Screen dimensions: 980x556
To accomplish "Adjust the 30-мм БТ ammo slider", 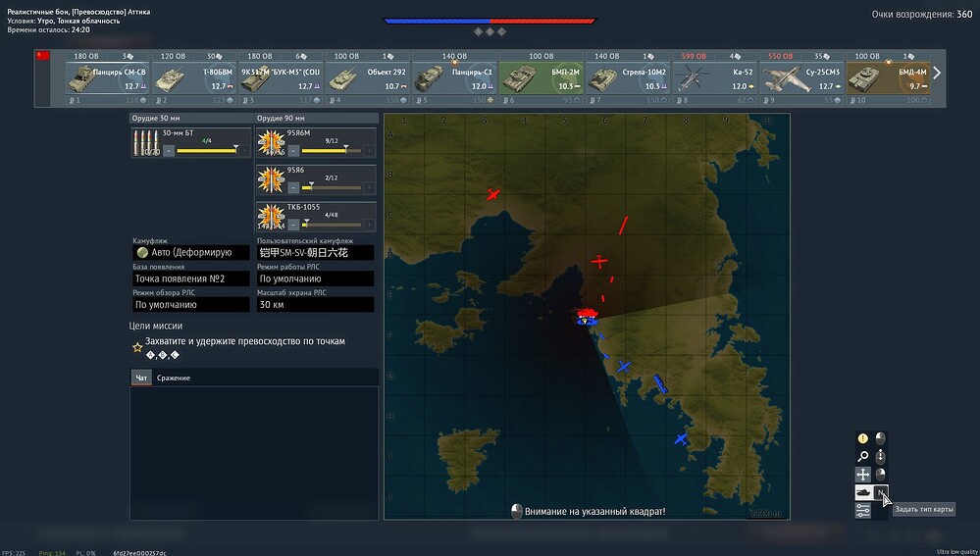I will tap(207, 151).
